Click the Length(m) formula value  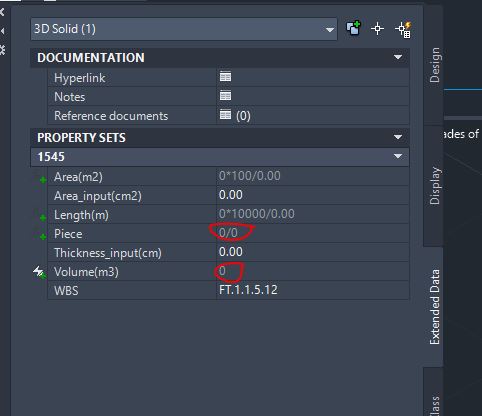[x=257, y=214]
